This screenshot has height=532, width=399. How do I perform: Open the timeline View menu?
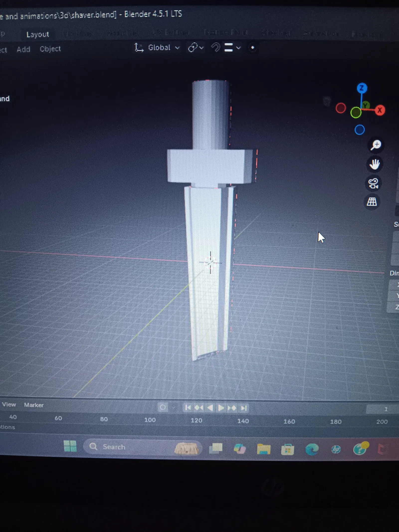(x=9, y=404)
